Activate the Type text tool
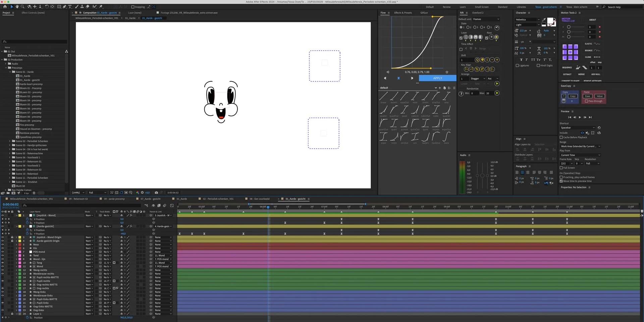644x322 pixels. click(x=70, y=7)
